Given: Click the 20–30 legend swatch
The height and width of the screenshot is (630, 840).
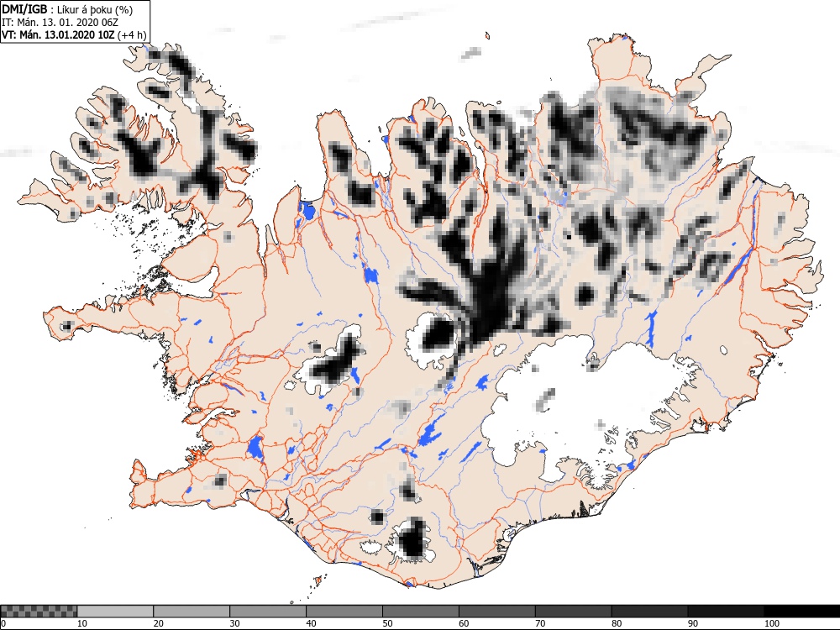Looking at the screenshot, I should point(192,612).
